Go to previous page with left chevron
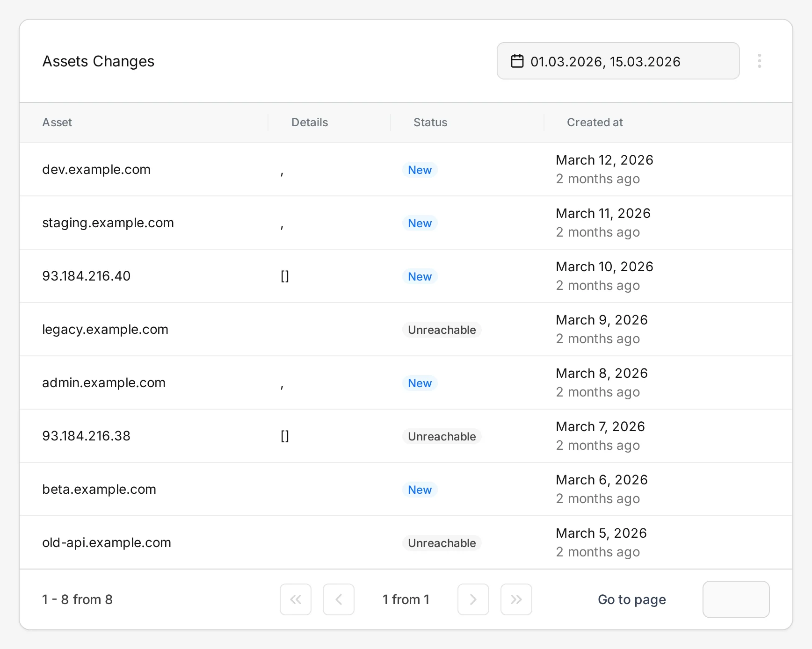This screenshot has height=649, width=812. point(339,599)
